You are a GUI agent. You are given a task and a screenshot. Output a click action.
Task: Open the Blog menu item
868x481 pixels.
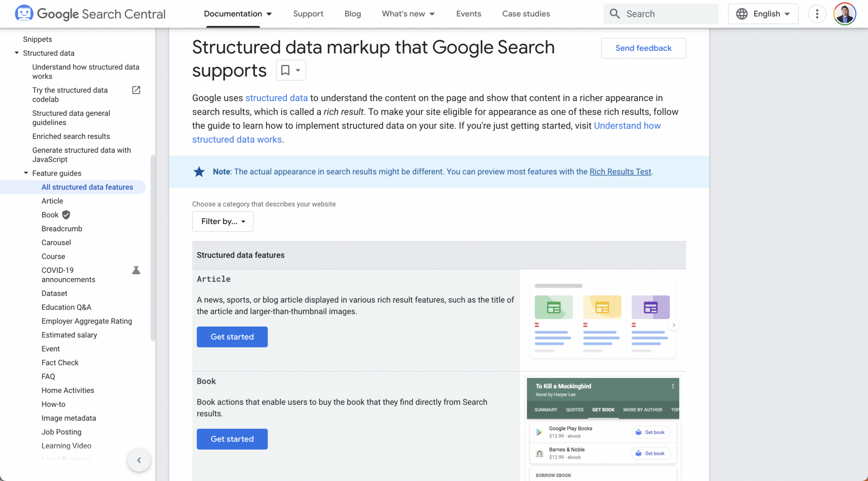click(x=352, y=14)
